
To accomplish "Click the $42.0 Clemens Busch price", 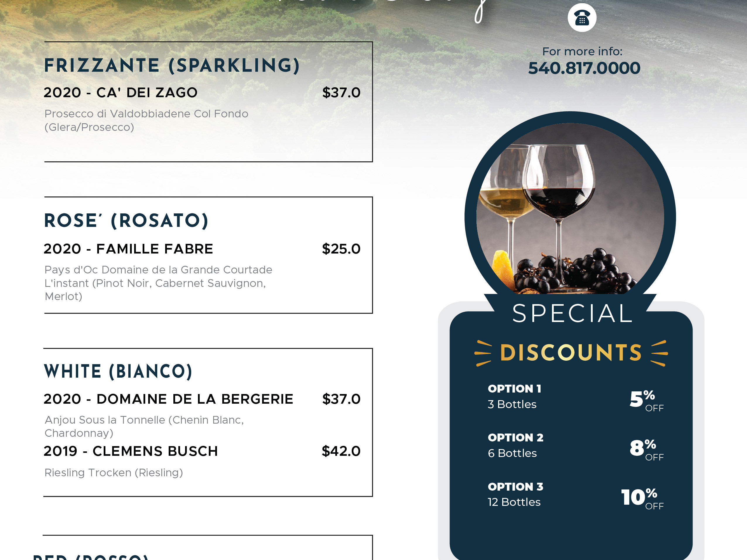I will (341, 451).
